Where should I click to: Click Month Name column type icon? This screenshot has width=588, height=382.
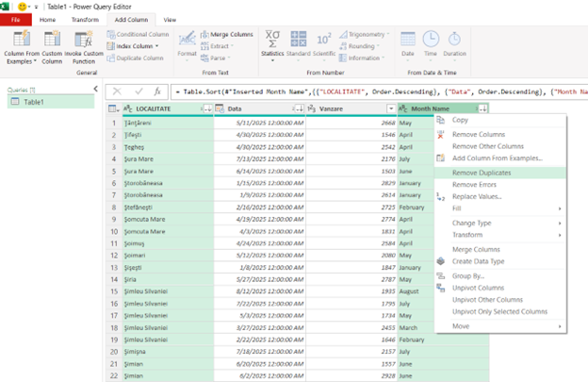click(x=403, y=108)
